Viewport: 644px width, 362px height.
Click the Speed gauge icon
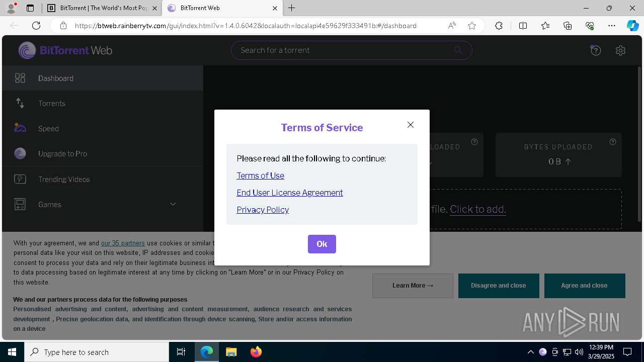tap(20, 128)
